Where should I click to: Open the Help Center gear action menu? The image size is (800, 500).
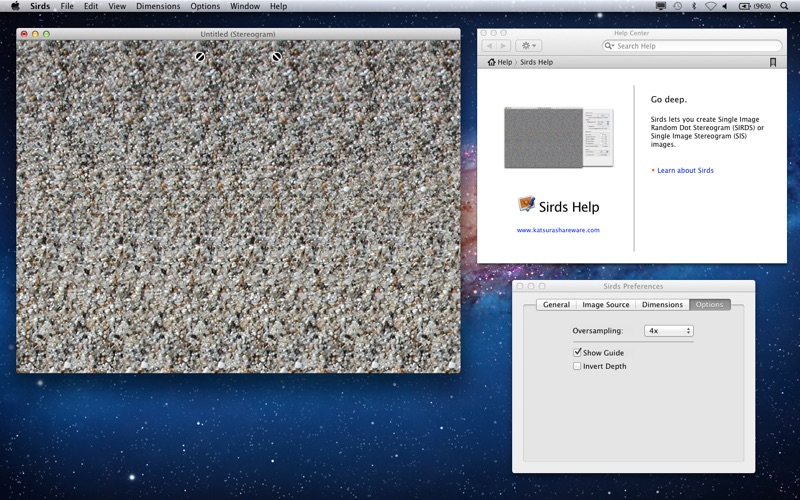pos(529,46)
